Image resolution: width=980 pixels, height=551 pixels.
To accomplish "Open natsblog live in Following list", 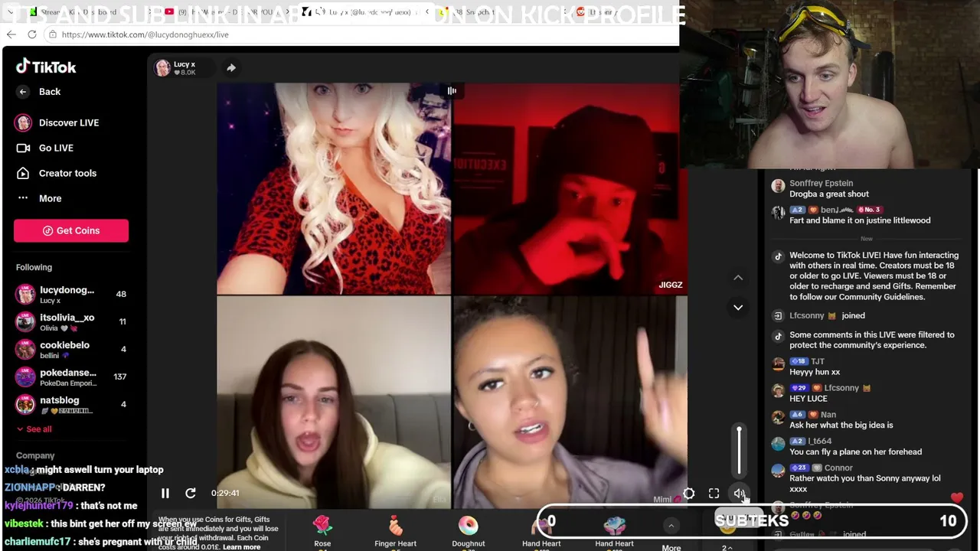I will (71, 404).
